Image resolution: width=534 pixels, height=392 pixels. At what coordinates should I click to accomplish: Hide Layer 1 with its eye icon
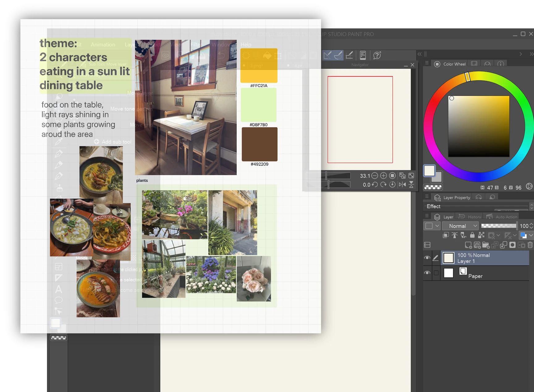(x=427, y=258)
